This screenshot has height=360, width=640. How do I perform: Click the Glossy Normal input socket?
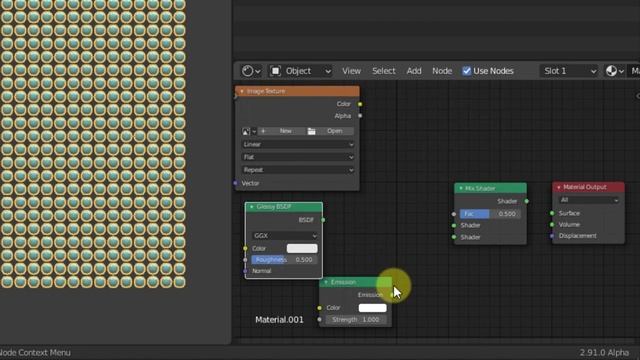pyautogui.click(x=245, y=271)
